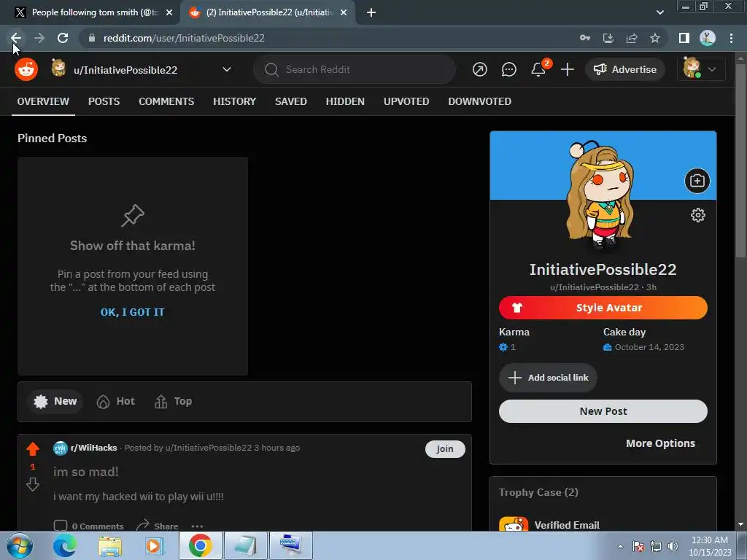Click the volume speaker tray icon
The height and width of the screenshot is (560, 747).
(x=673, y=546)
